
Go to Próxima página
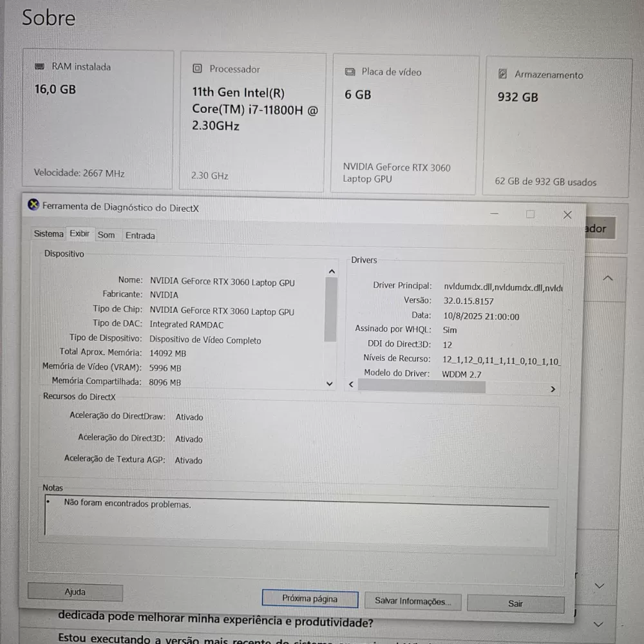pos(309,599)
